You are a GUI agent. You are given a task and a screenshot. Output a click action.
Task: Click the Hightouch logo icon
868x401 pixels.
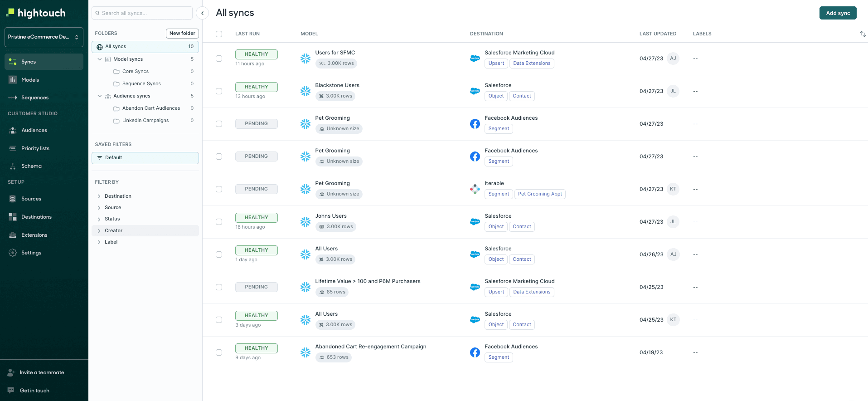(10, 13)
